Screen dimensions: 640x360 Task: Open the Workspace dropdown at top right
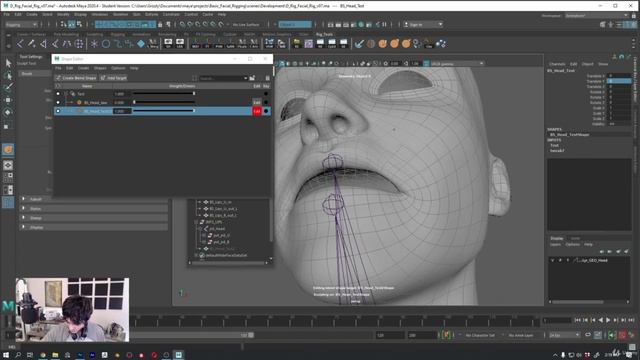click(597, 16)
